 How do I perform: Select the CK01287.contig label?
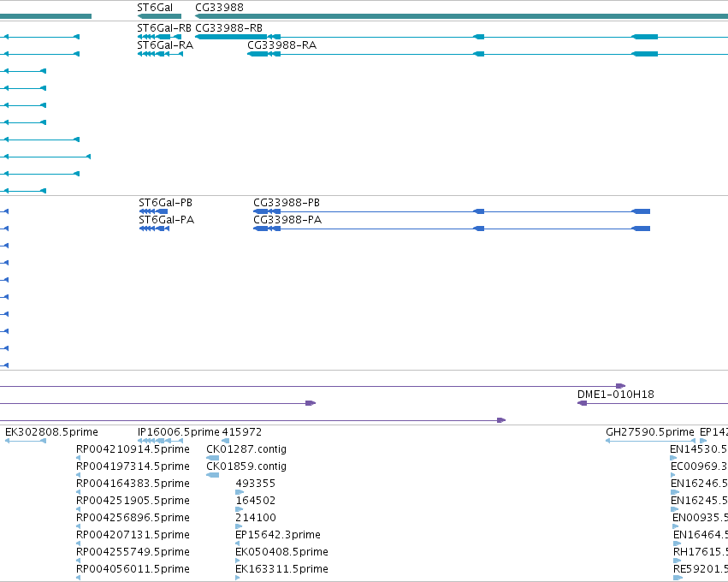pos(246,449)
